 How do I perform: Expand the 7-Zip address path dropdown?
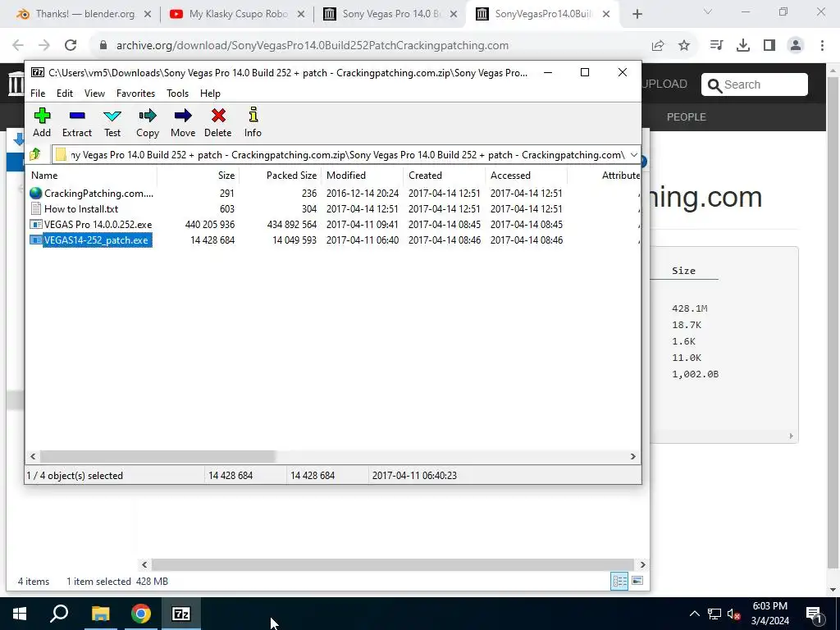click(634, 155)
